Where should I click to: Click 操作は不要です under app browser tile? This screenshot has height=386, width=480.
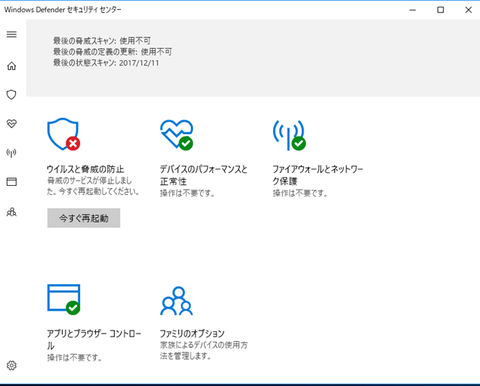coord(74,358)
